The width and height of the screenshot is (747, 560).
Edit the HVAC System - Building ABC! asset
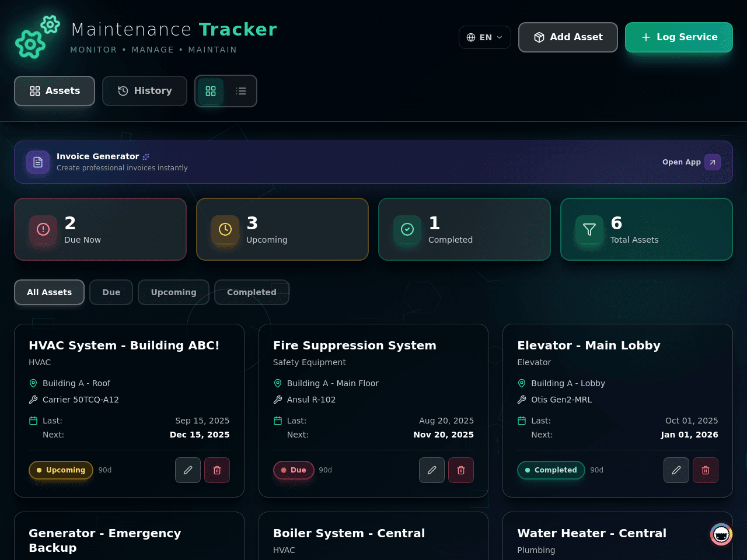(188, 470)
